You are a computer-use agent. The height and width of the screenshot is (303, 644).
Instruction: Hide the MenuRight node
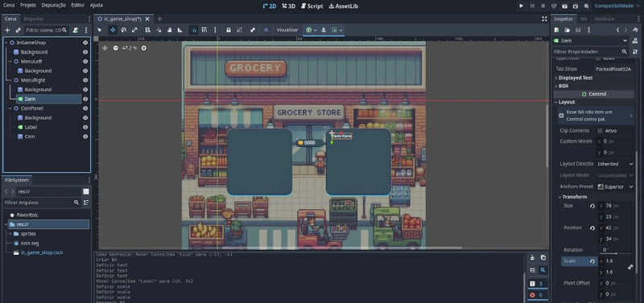click(x=85, y=80)
